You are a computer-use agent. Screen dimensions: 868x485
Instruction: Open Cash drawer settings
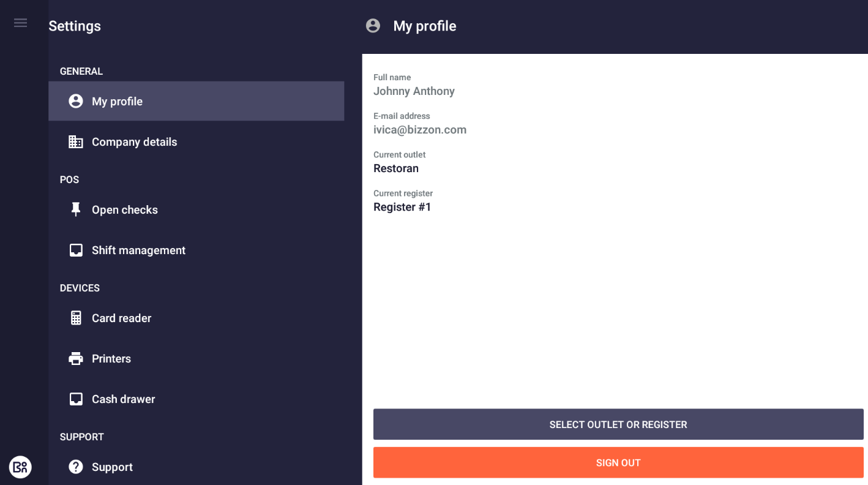pyautogui.click(x=196, y=399)
